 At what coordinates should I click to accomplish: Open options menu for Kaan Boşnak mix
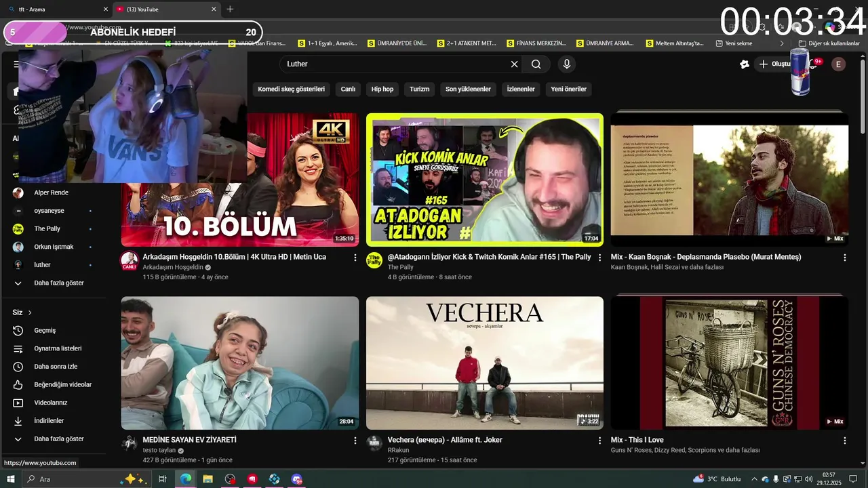click(x=844, y=258)
